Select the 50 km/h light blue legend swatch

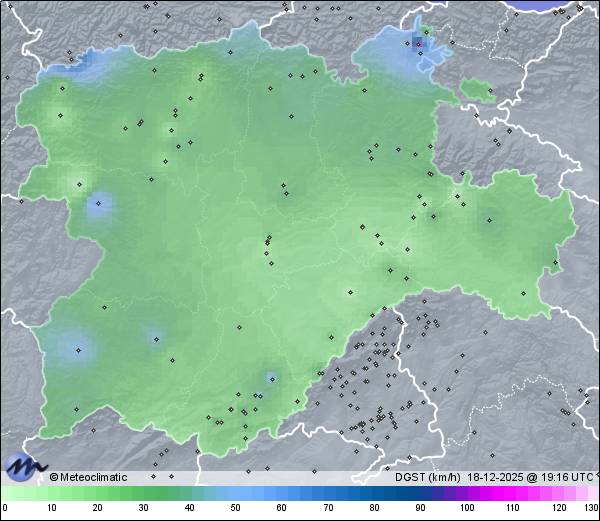(235, 494)
